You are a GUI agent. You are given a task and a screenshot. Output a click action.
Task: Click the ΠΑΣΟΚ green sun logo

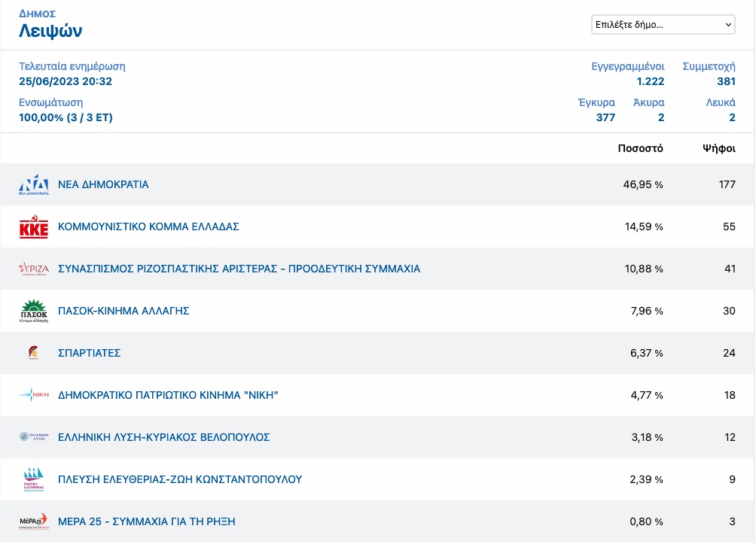click(x=34, y=311)
